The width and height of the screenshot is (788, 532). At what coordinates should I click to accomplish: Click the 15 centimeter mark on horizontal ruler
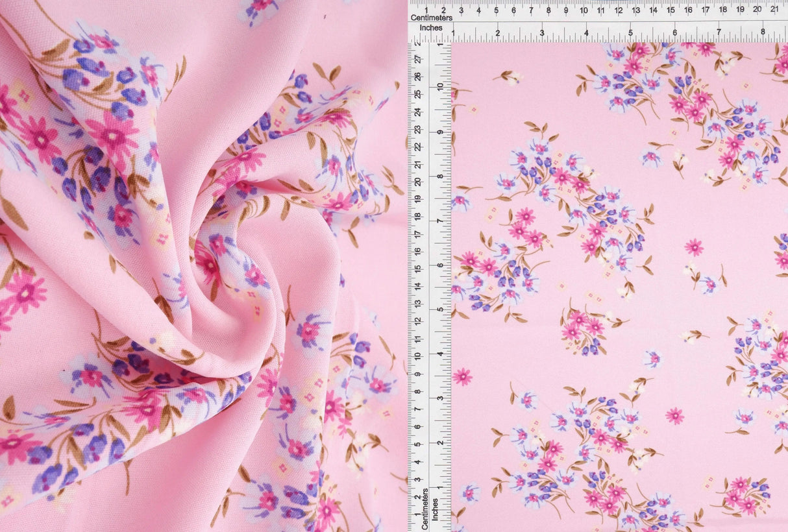(x=671, y=10)
